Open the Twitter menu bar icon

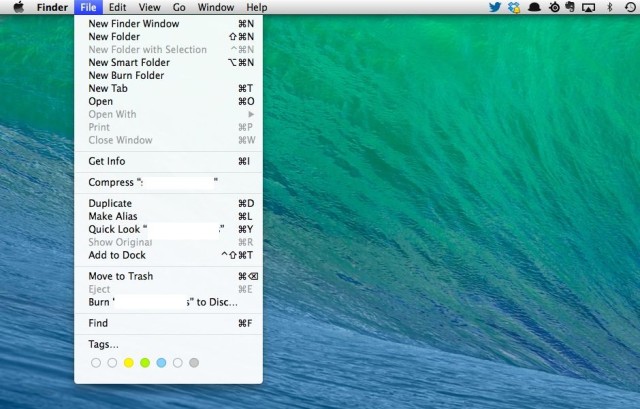coord(494,7)
